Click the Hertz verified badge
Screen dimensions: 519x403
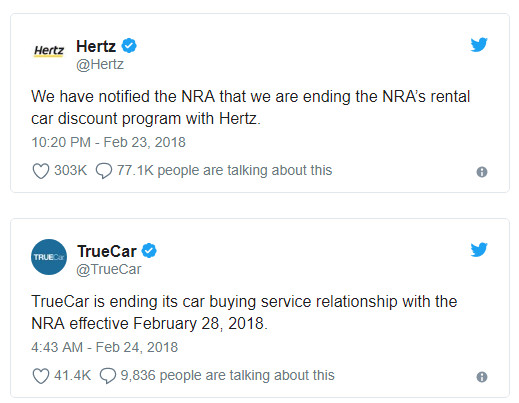129,46
